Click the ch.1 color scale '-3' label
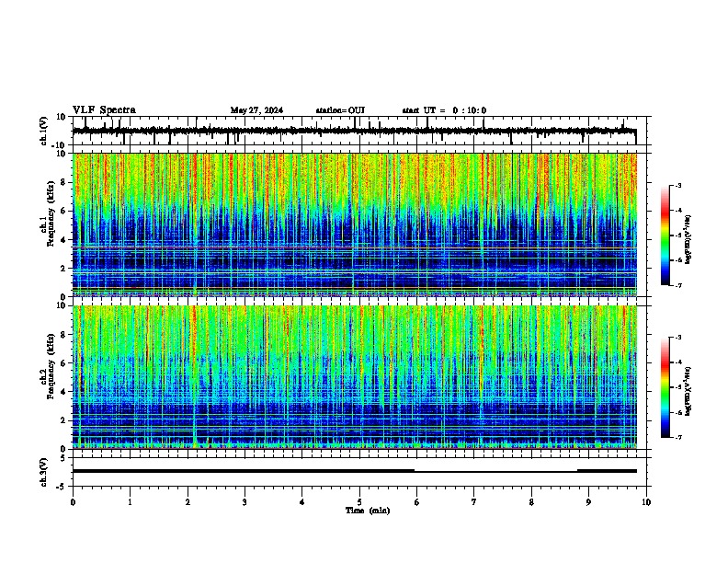Screen dimensions: 728x563 point(677,185)
